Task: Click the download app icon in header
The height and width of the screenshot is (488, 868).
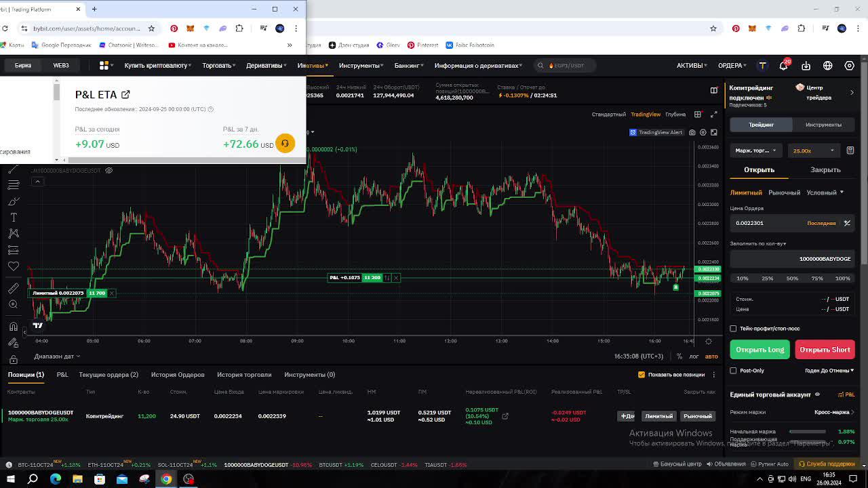Action: [x=806, y=66]
